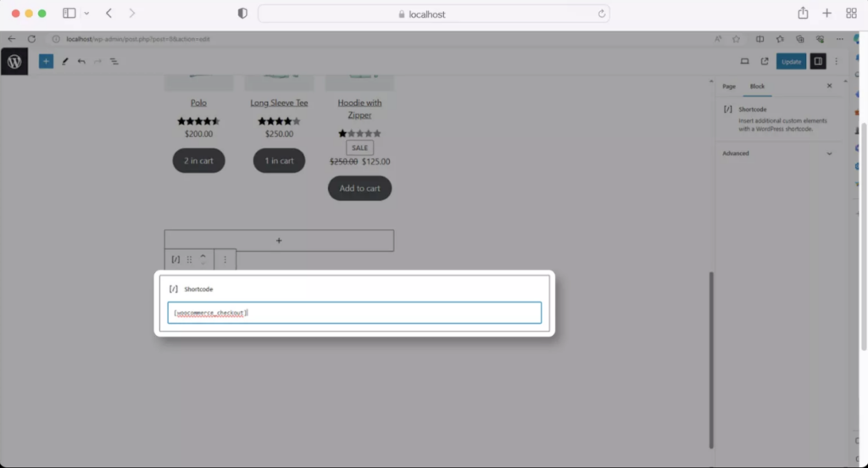Toggle the Settings sidebar panel button
868x468 pixels.
818,62
